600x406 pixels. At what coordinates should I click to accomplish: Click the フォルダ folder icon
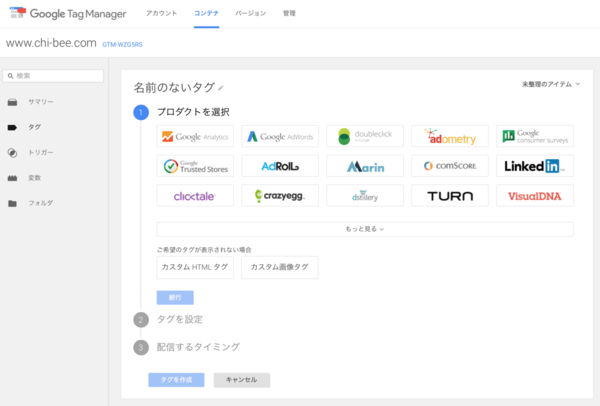click(12, 203)
